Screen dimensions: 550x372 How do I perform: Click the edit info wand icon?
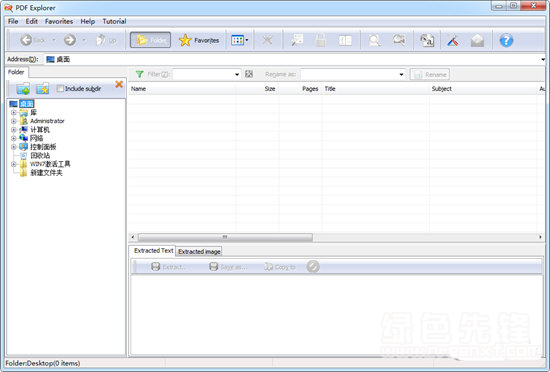297,40
